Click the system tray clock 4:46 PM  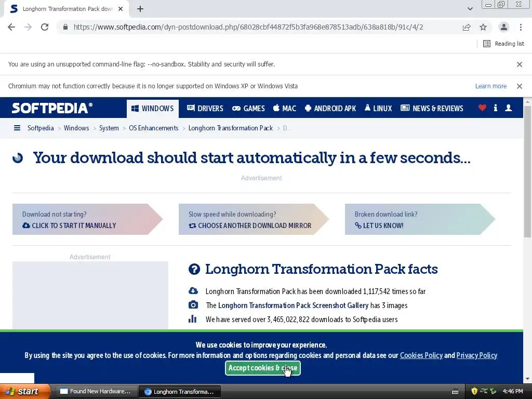click(x=513, y=391)
